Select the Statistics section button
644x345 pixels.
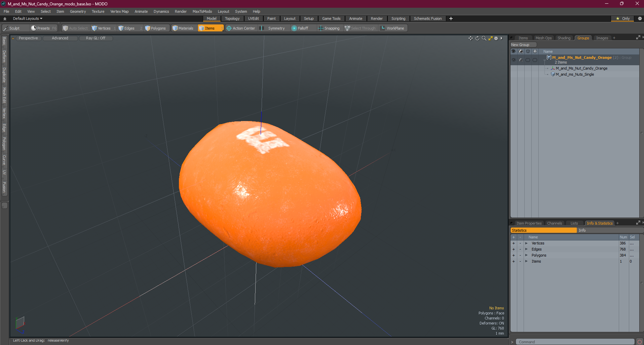(543, 230)
